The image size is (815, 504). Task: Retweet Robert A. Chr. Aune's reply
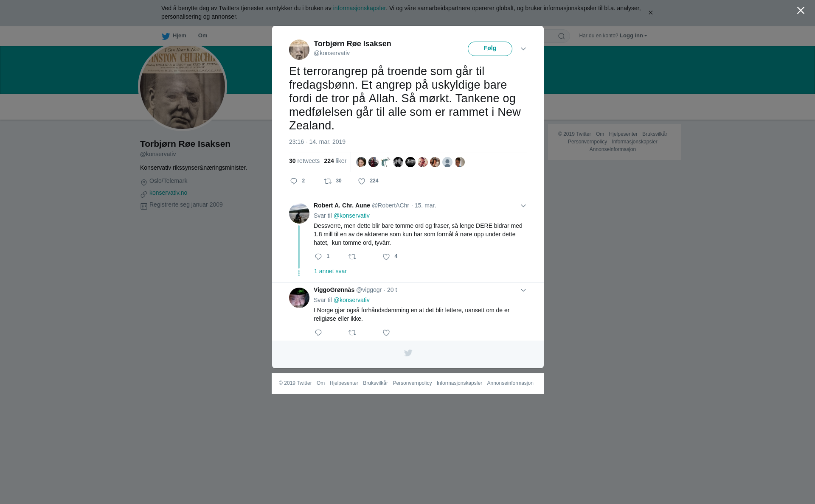point(352,257)
